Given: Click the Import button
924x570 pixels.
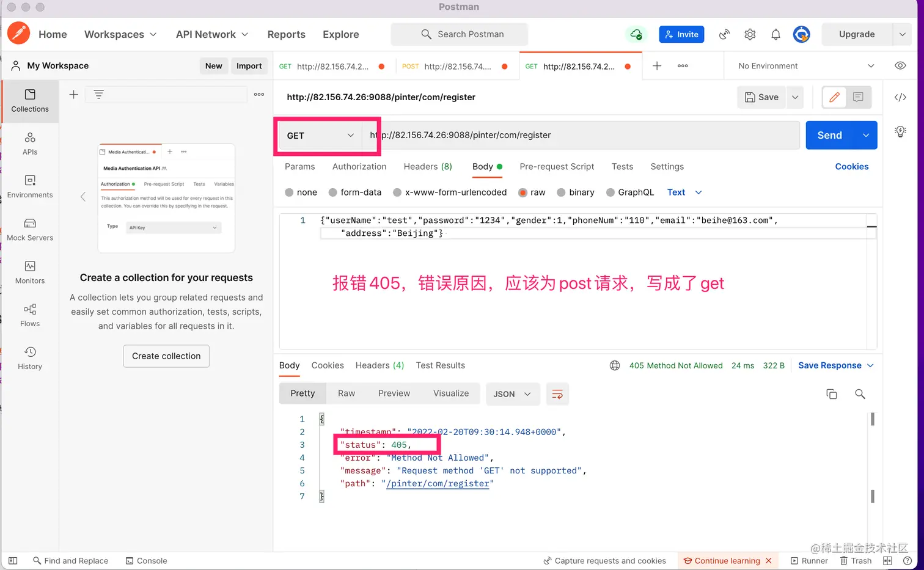Looking at the screenshot, I should point(249,66).
